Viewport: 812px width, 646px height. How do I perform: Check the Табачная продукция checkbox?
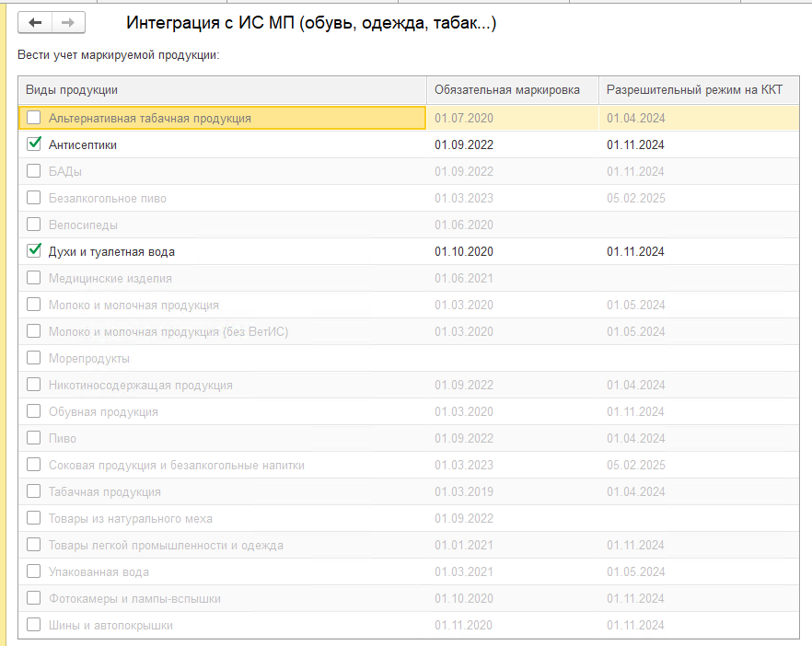(x=34, y=491)
